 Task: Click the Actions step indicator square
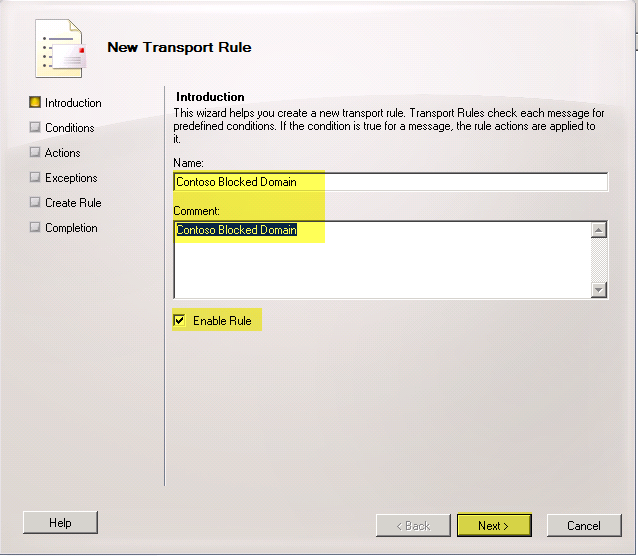[35, 152]
